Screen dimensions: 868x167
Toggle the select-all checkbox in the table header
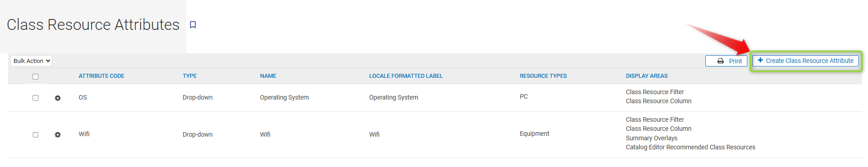point(35,76)
